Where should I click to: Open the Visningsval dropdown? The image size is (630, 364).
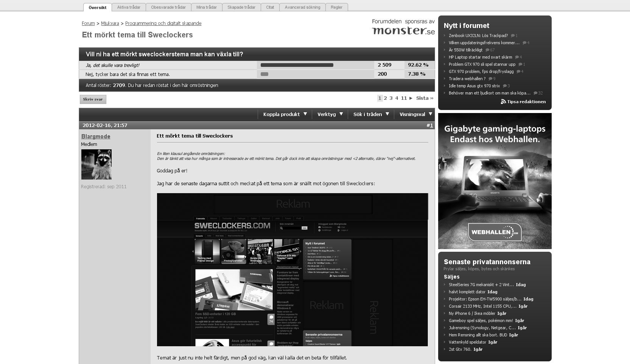(x=416, y=114)
